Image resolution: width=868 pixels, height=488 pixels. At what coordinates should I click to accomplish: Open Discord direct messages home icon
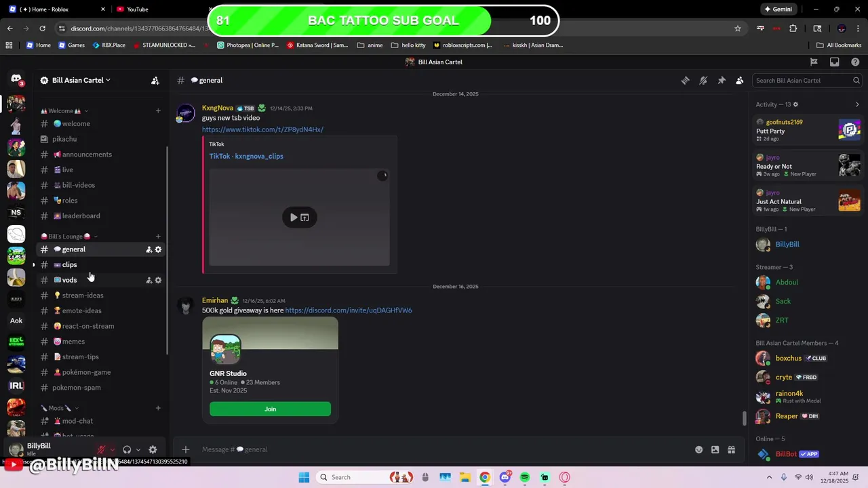point(16,80)
